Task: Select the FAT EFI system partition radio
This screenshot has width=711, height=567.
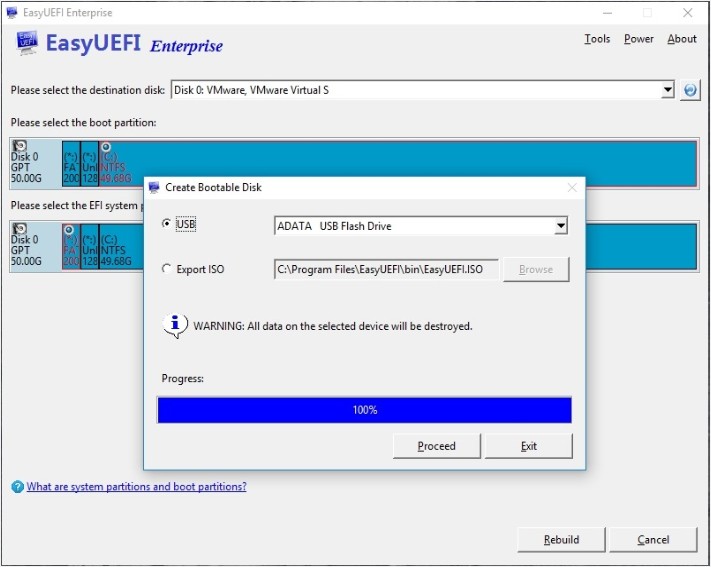Action: [x=68, y=230]
